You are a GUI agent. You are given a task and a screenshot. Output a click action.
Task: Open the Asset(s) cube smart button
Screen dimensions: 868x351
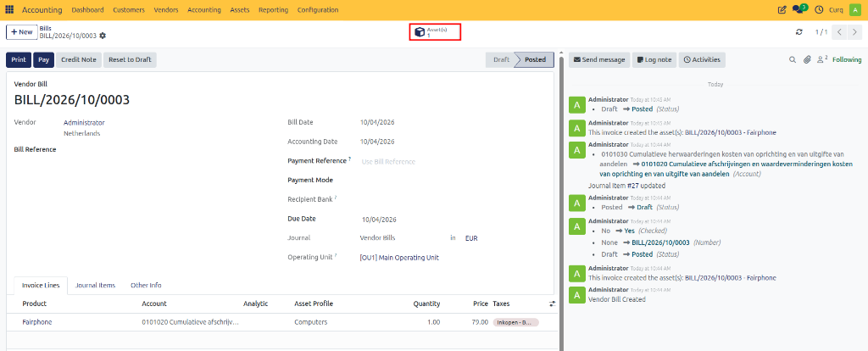click(x=435, y=33)
